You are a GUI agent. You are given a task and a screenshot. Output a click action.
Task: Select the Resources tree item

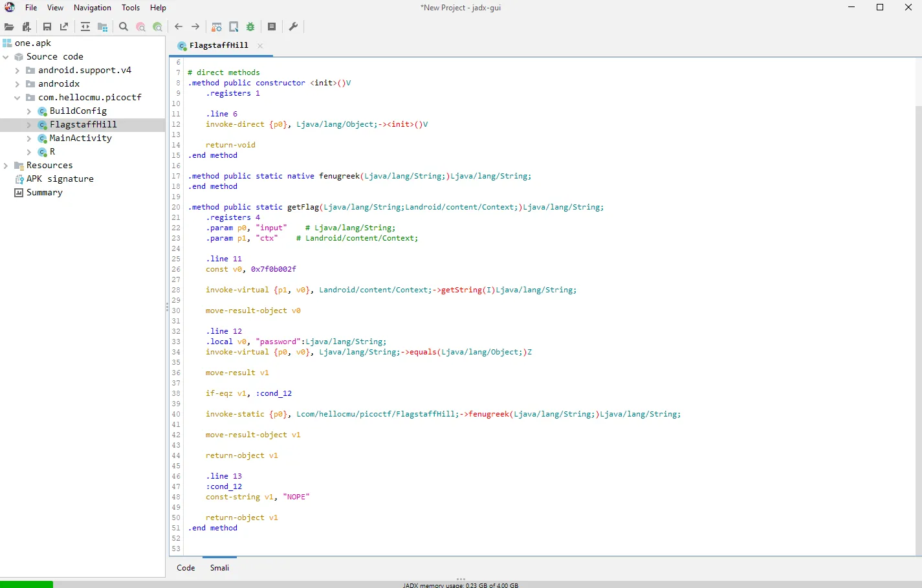pyautogui.click(x=49, y=166)
